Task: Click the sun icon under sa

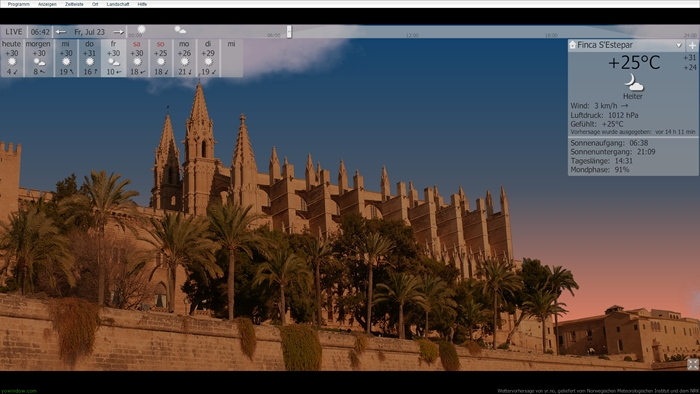Action: click(137, 62)
